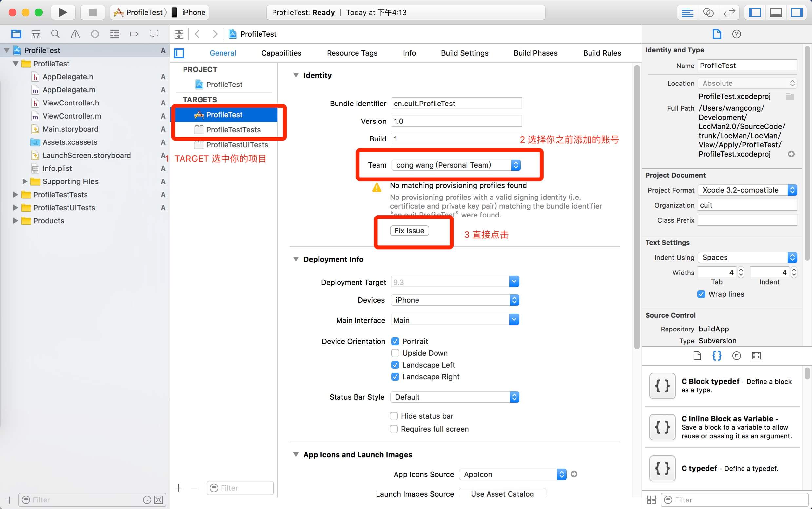The height and width of the screenshot is (509, 812).
Task: Show the Version editor
Action: tap(729, 12)
